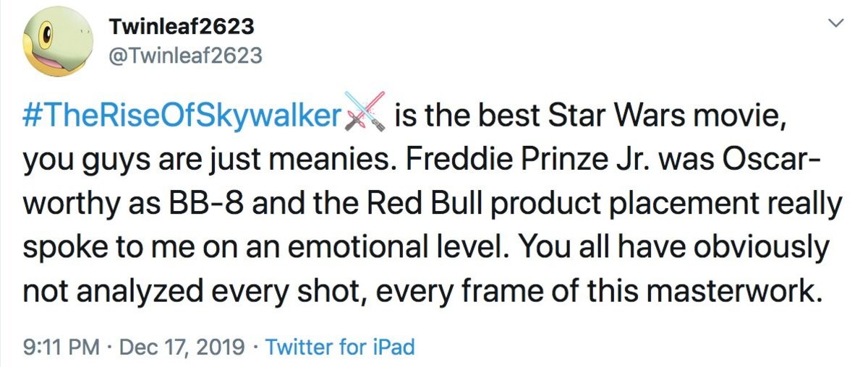This screenshot has width=868, height=367.
Task: Open the tweet options chevron menu
Action: click(x=837, y=24)
